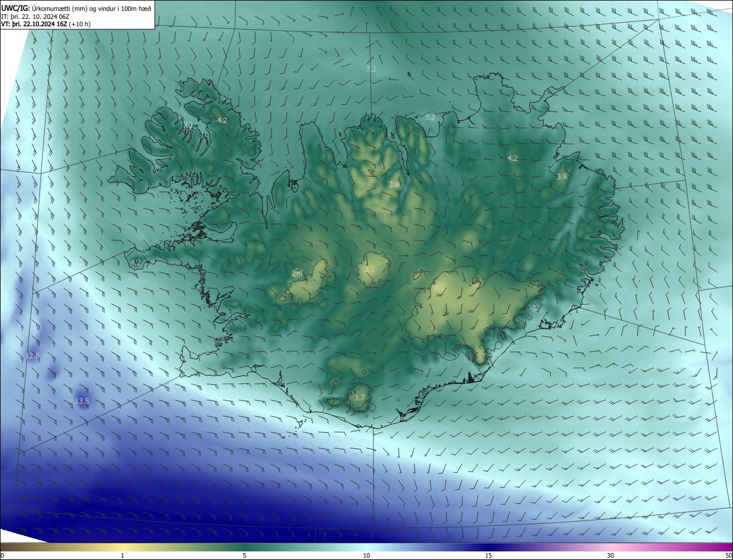Click the color scale tick labeled 50
The height and width of the screenshot is (560, 733).
[728, 555]
